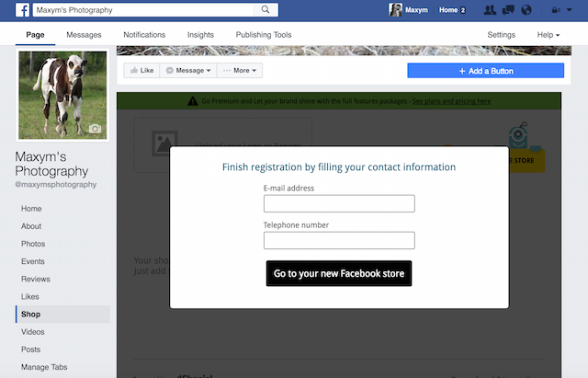Screen dimensions: 588x378
Task: Open Photos in the sidebar
Action: pyautogui.click(x=33, y=244)
